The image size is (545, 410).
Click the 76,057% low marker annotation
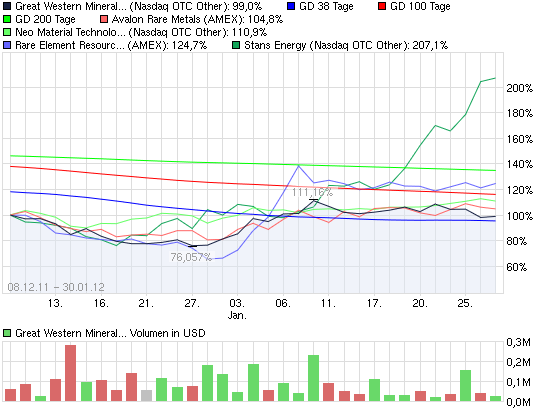[191, 257]
